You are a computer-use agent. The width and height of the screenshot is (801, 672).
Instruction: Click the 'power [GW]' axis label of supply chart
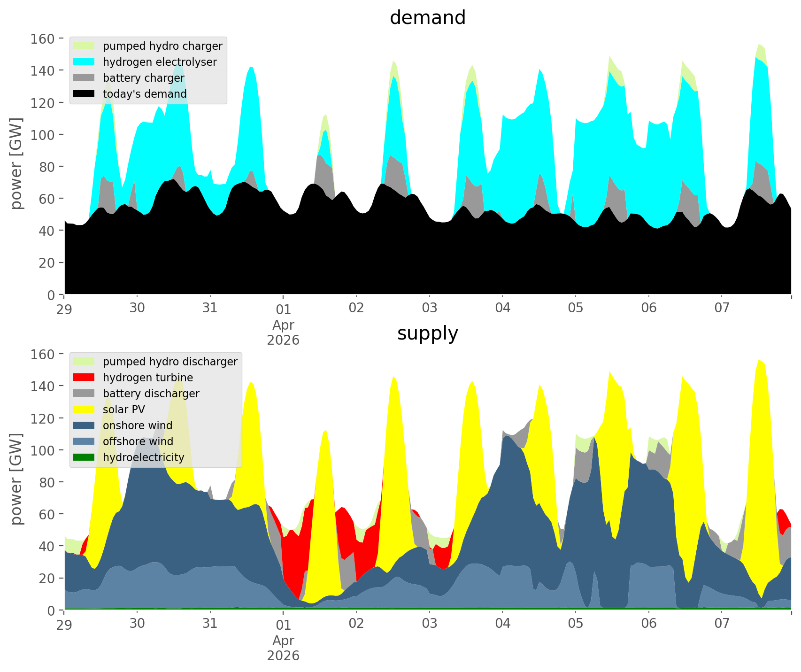click(x=16, y=479)
